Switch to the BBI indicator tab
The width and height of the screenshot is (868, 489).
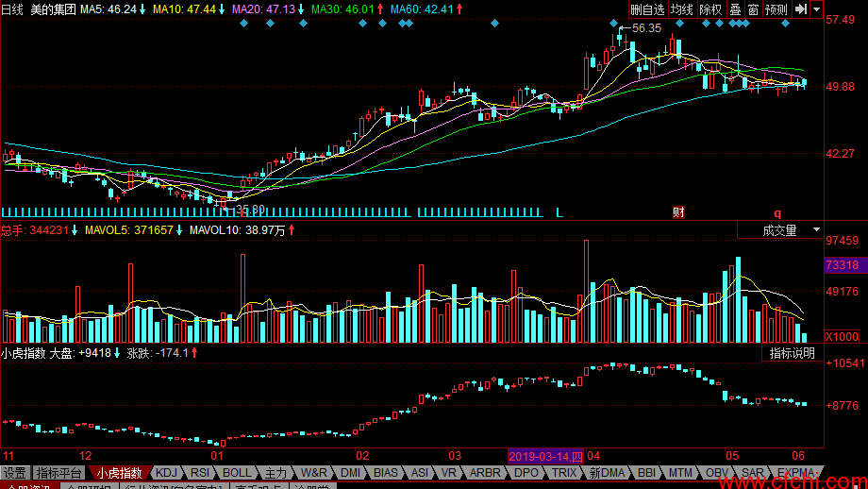pyautogui.click(x=646, y=473)
